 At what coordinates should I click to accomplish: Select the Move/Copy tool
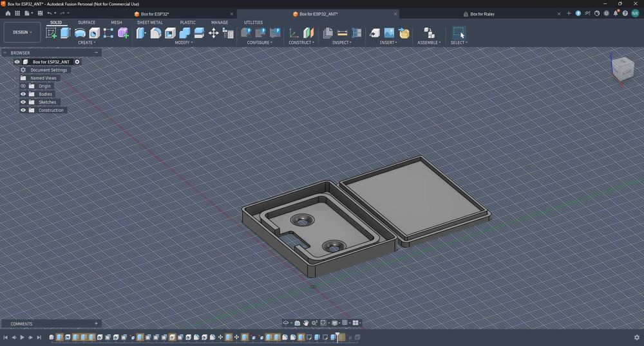pos(214,33)
